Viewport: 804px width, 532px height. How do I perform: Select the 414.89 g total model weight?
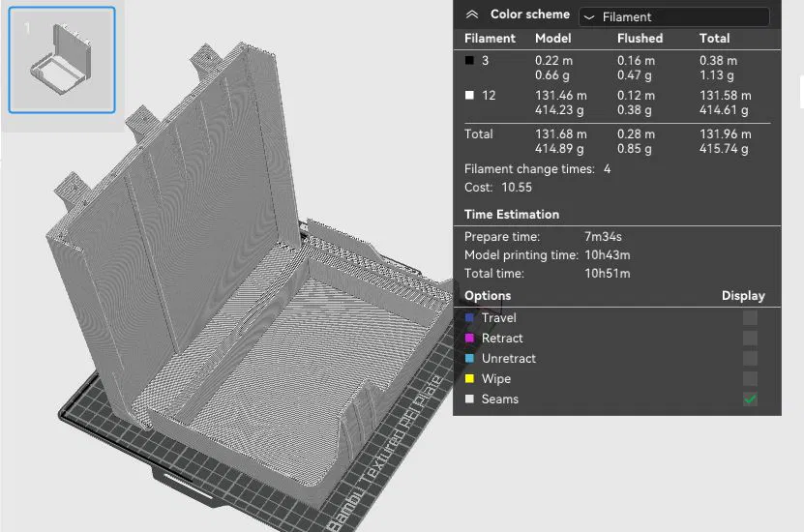pos(559,149)
